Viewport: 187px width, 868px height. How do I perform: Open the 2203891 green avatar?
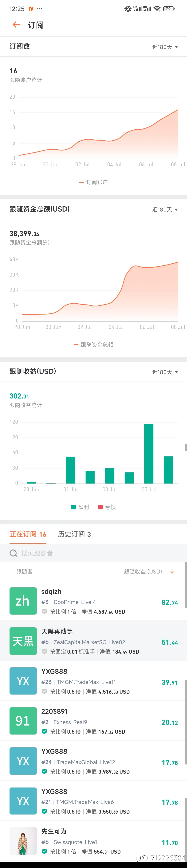point(23,721)
